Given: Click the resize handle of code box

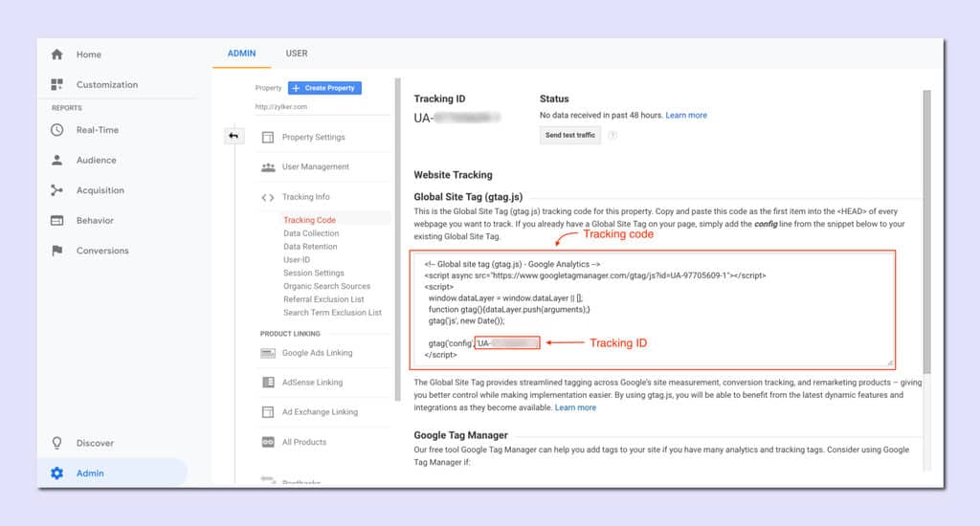Looking at the screenshot, I should pos(889,362).
